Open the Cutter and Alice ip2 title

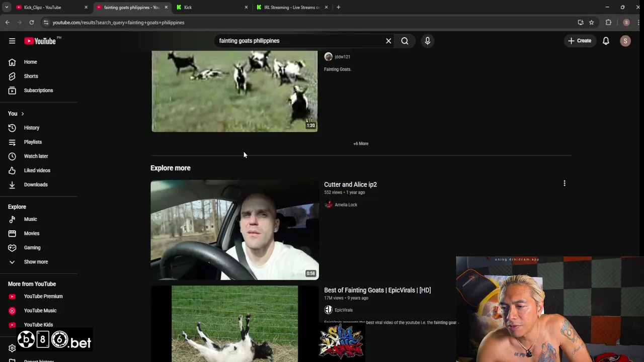coord(350,185)
